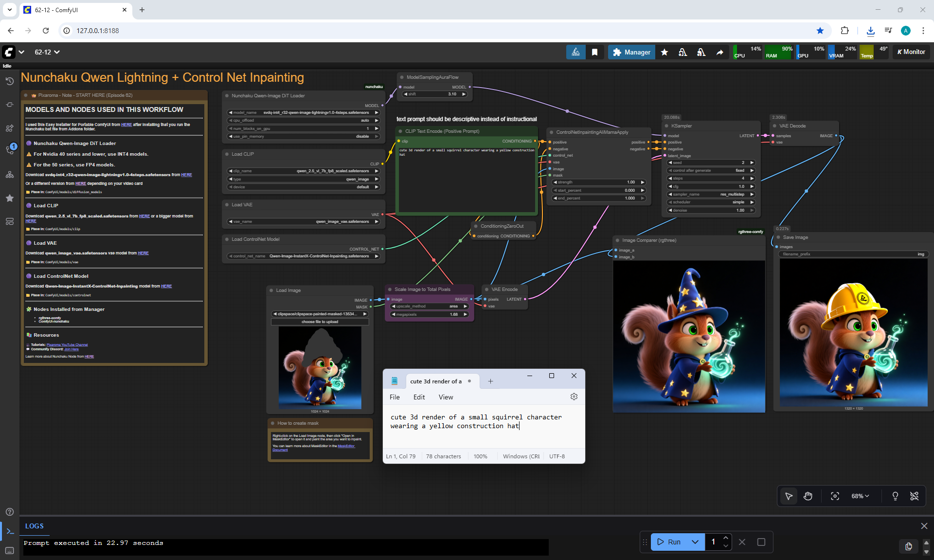Switch to hand pan tool
The height and width of the screenshot is (560, 934).
click(x=808, y=496)
